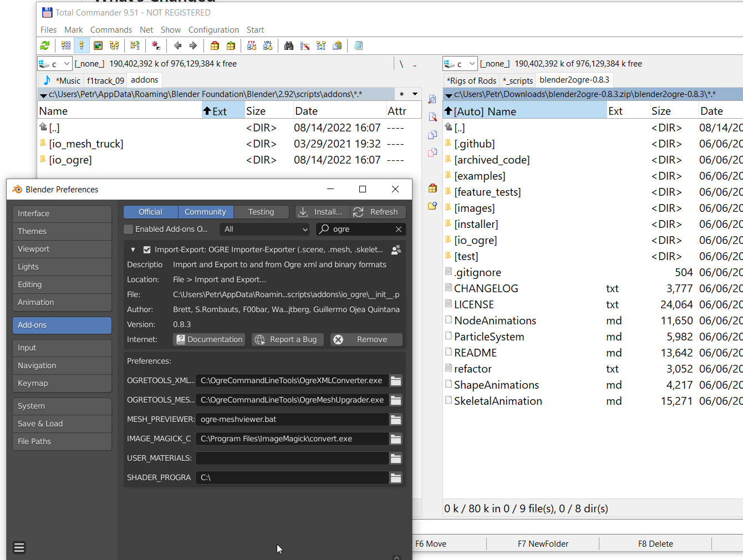Remove the OGRE add-on
Viewport: 743px width, 560px height.
click(x=367, y=339)
